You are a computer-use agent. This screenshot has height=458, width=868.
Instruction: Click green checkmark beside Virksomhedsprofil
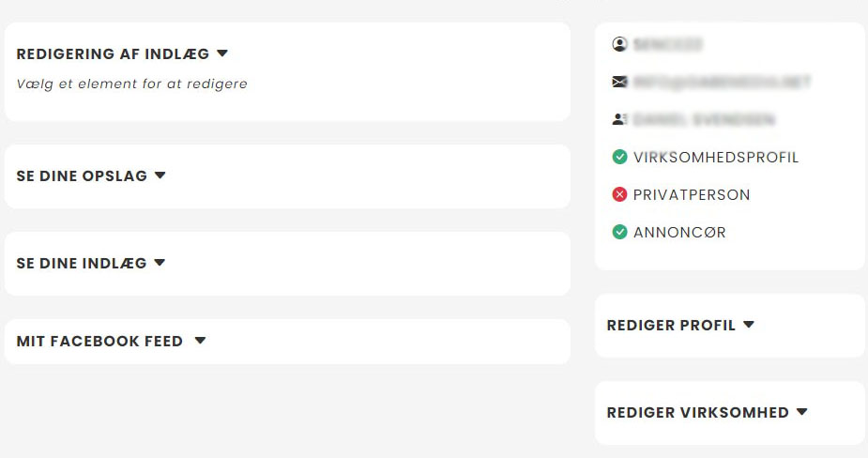619,157
